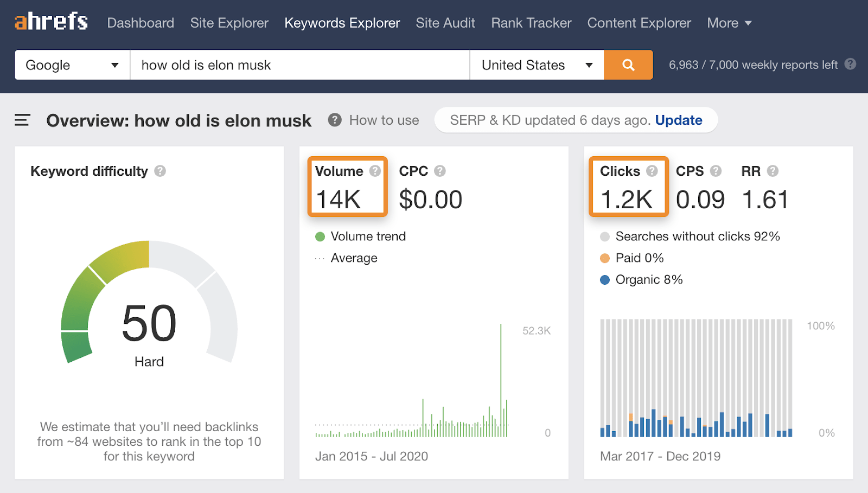
Task: Open the Keyword difficulty help tooltip
Action: pyautogui.click(x=160, y=171)
